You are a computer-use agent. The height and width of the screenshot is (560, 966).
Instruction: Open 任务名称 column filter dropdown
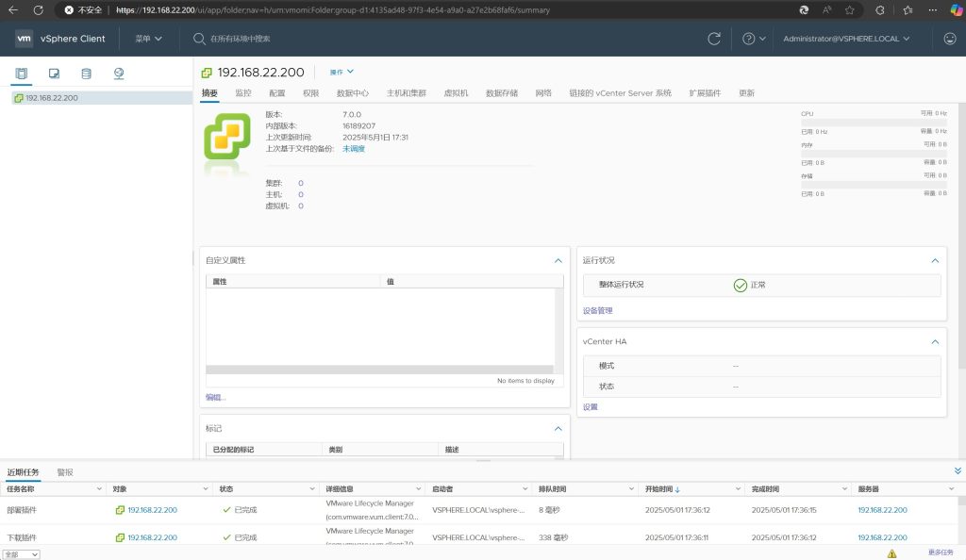[x=99, y=489]
